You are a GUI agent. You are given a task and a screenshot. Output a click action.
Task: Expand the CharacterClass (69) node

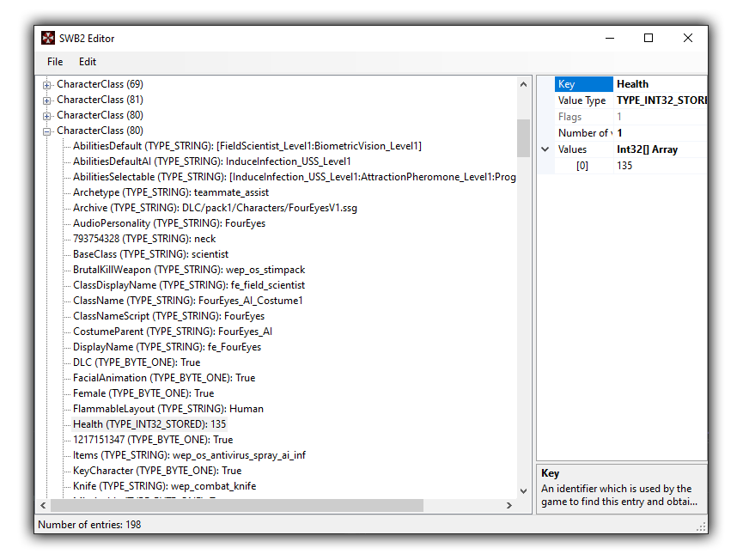click(46, 85)
